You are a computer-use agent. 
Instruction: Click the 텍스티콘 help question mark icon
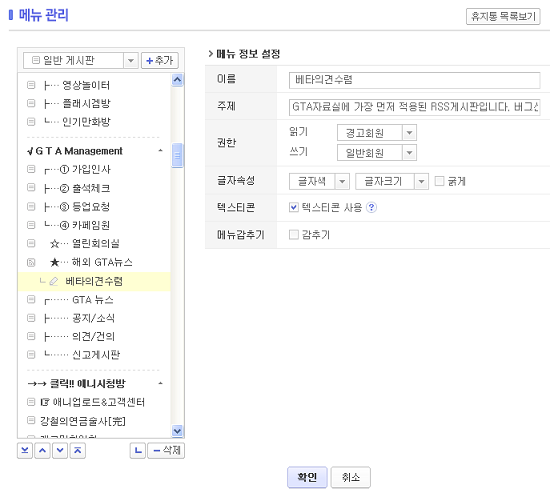[371, 208]
